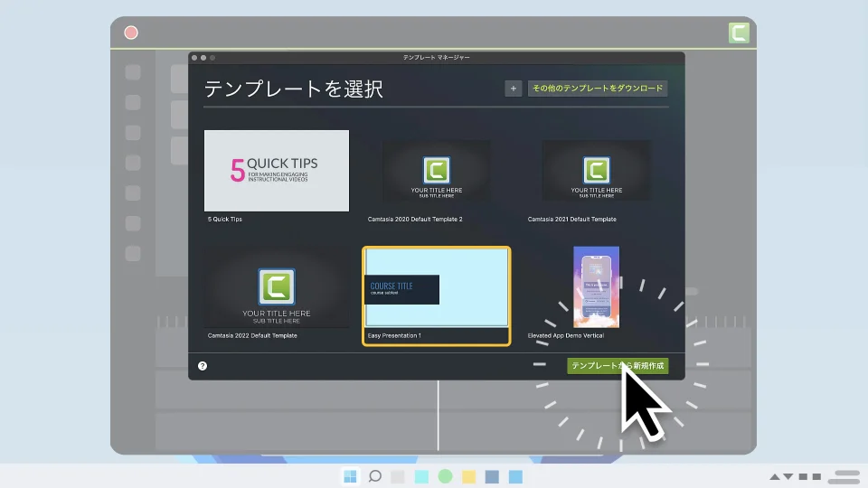
Task: Click the green Camtasia logo icon
Action: click(x=739, y=33)
